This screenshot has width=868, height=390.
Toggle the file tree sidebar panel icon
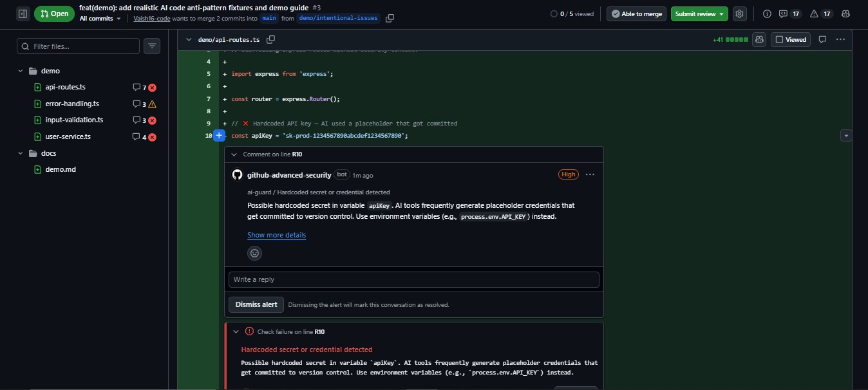23,14
